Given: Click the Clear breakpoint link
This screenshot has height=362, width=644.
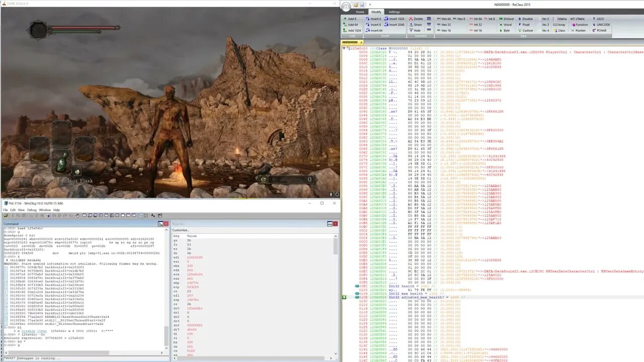Looking at the screenshot, I should tap(42, 331).
